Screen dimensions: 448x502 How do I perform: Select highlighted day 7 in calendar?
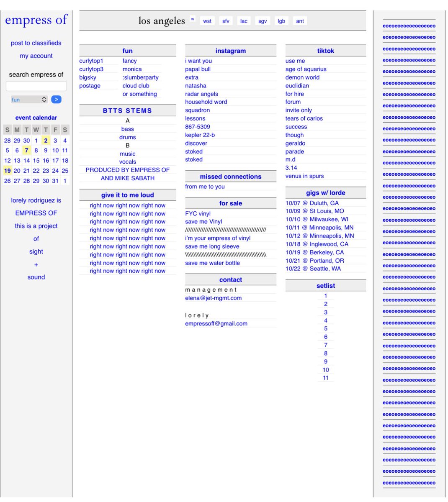coord(26,151)
